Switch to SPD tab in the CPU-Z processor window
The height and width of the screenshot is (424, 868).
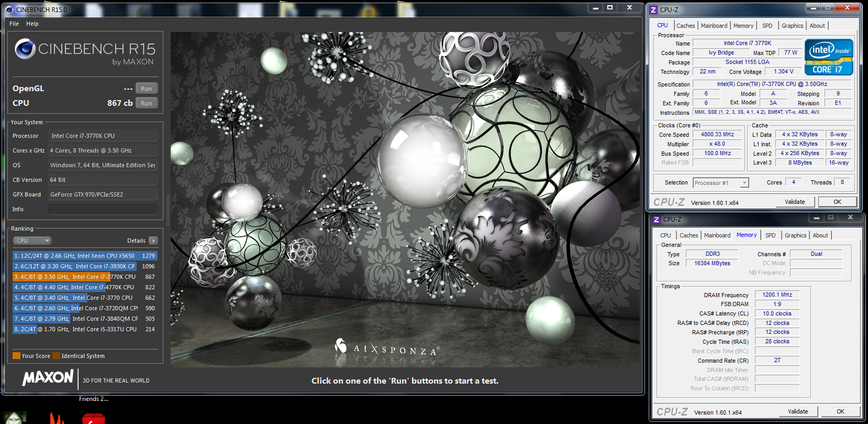767,26
